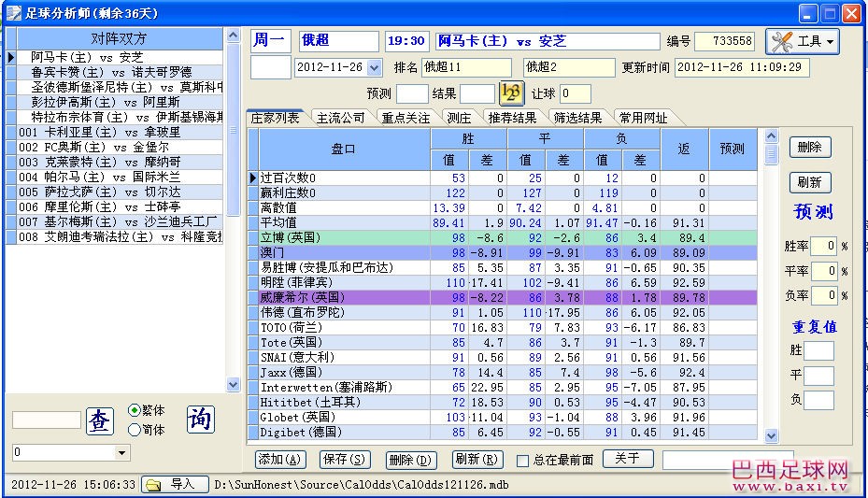Click the 关于 button

click(627, 458)
